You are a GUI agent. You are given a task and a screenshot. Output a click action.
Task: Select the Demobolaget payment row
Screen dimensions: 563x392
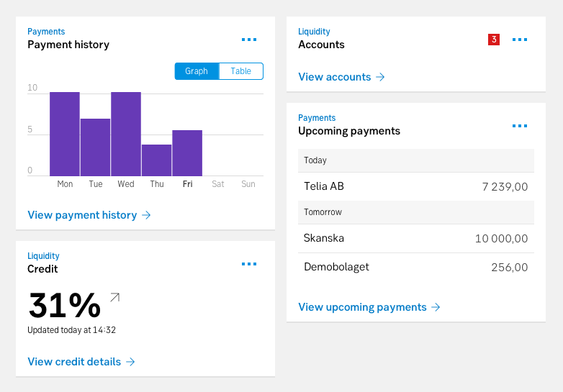pyautogui.click(x=416, y=267)
